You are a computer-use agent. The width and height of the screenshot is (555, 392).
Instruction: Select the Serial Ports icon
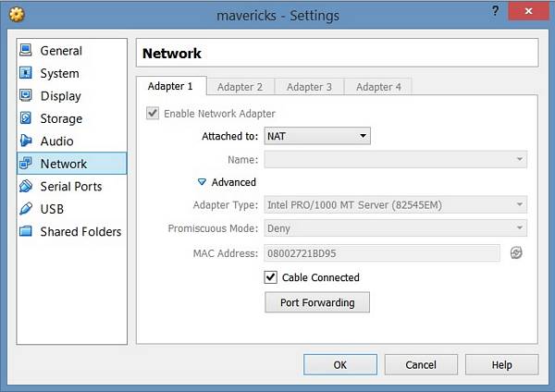point(25,187)
